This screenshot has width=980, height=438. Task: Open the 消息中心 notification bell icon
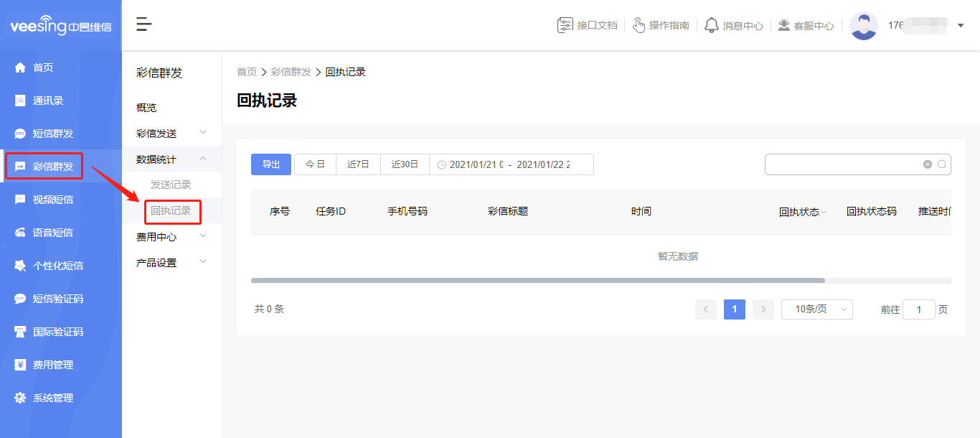coord(734,25)
